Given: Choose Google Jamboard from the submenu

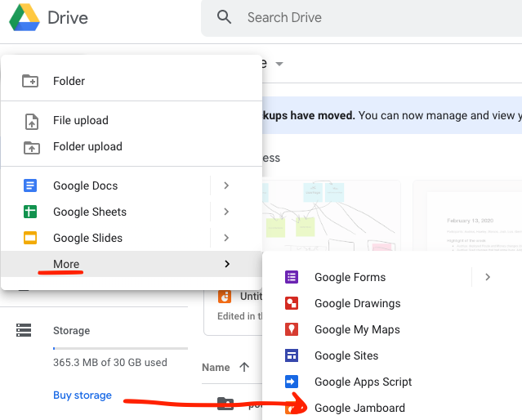Looking at the screenshot, I should click(x=392, y=408).
